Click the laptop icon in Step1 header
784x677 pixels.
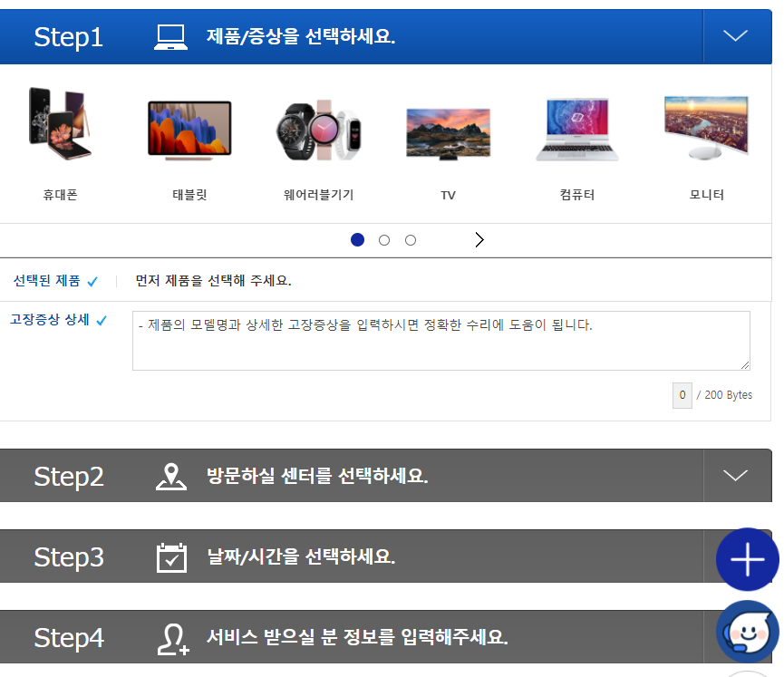click(x=170, y=37)
